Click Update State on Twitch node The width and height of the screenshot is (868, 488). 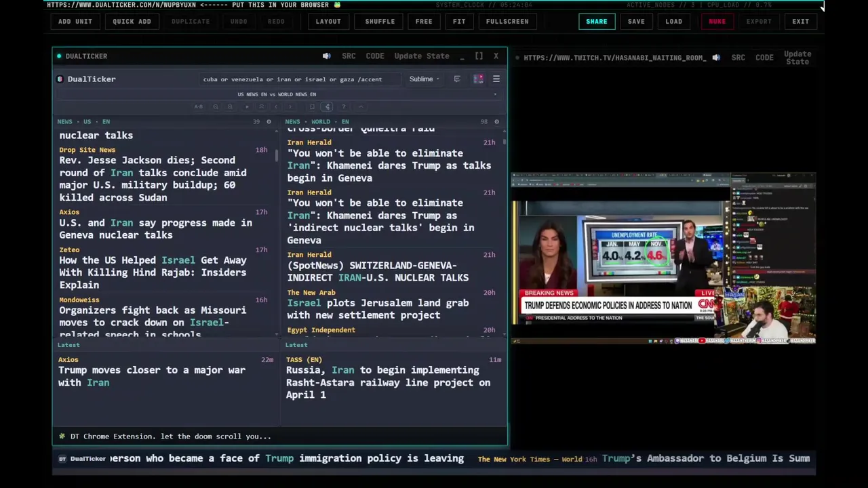tap(797, 58)
